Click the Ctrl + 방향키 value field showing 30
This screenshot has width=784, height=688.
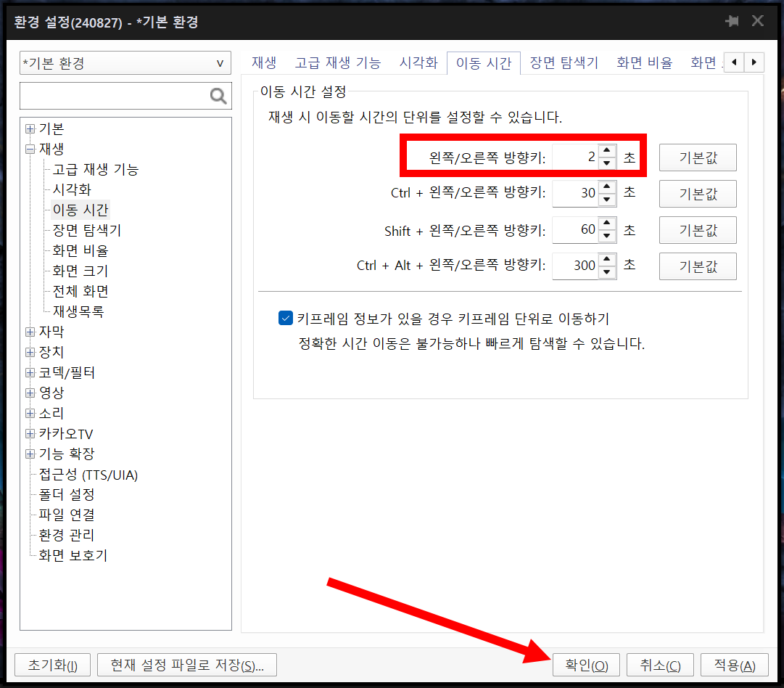(x=575, y=193)
